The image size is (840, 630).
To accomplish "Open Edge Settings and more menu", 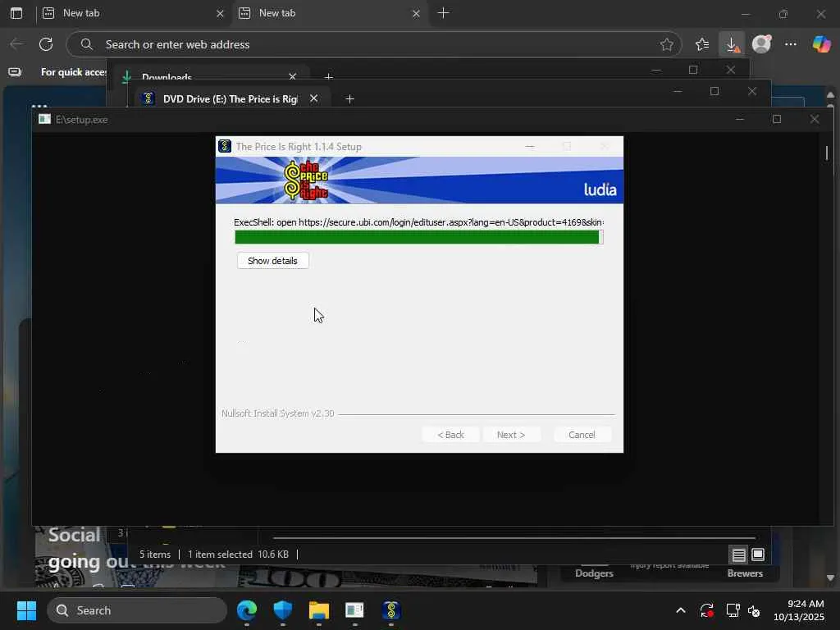I will pyautogui.click(x=791, y=44).
